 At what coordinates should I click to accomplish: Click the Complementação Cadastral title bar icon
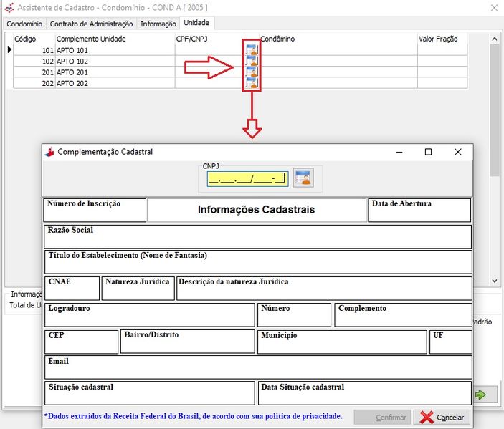coord(49,152)
